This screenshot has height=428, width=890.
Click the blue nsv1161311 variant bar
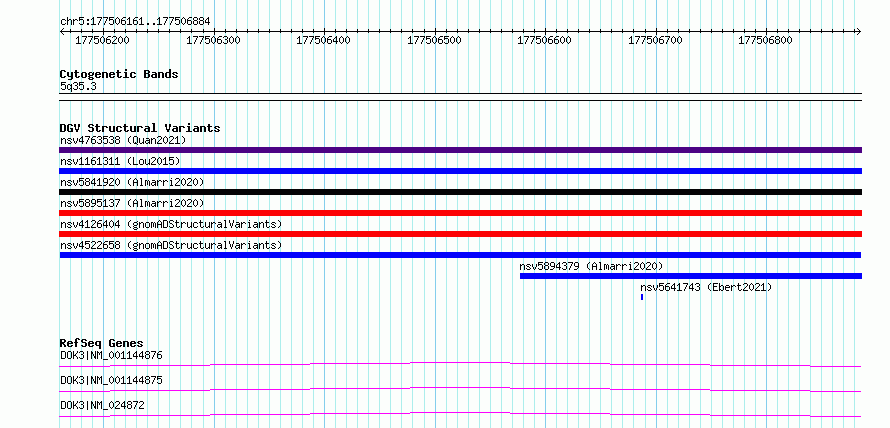460,171
